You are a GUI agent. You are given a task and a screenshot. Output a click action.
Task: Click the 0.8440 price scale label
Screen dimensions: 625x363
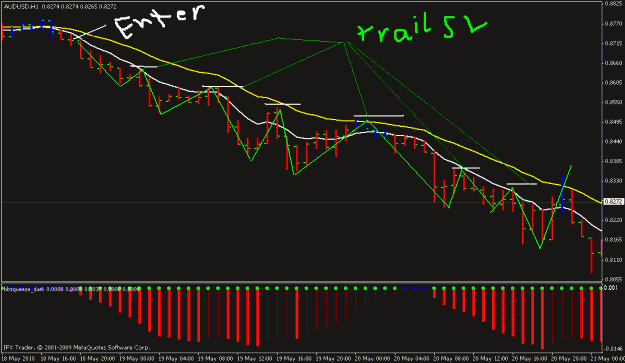613,141
